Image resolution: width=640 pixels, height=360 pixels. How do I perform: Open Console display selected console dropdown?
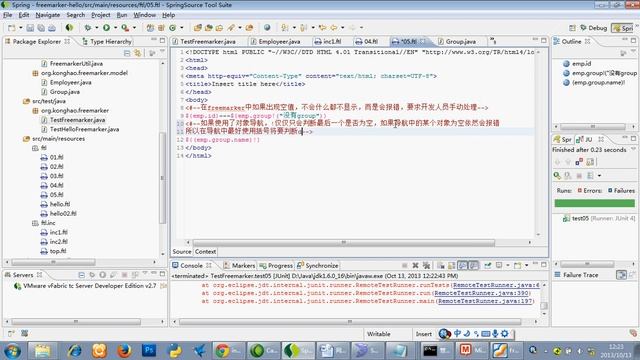tap(507, 265)
